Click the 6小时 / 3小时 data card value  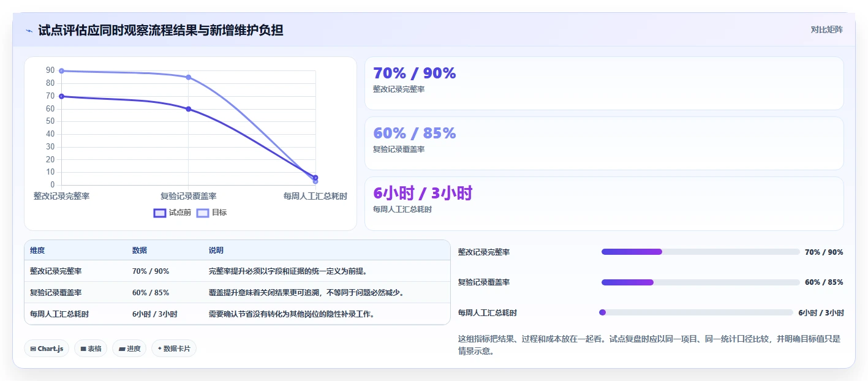click(423, 194)
